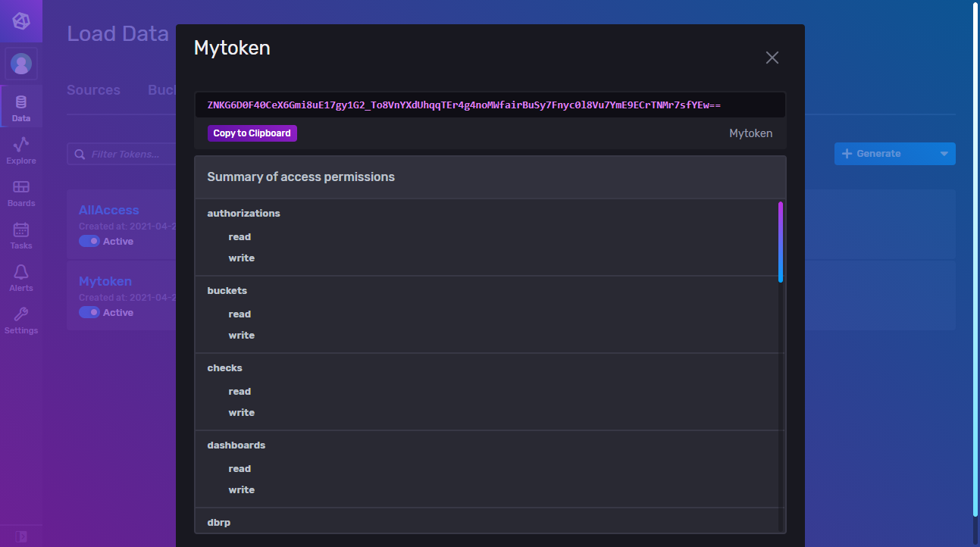Open Settings via the wrench icon
This screenshot has height=547, width=980.
[20, 317]
